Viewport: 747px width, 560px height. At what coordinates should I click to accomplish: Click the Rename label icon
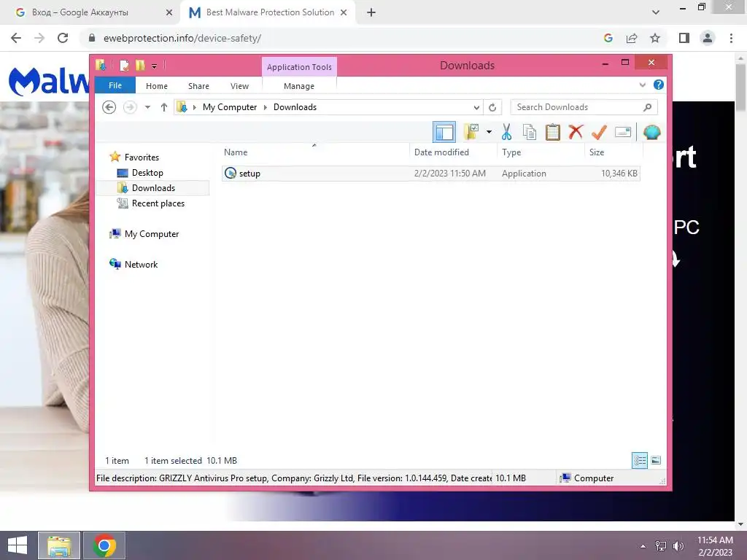(623, 132)
